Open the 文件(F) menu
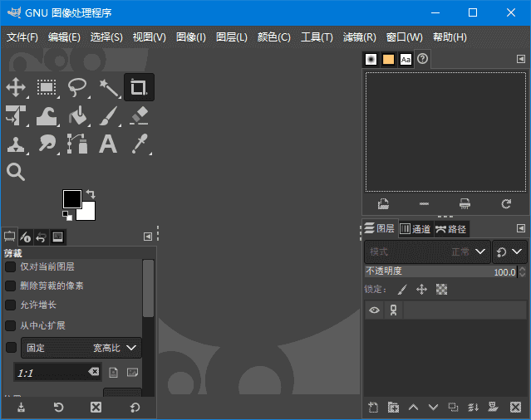 pyautogui.click(x=22, y=37)
